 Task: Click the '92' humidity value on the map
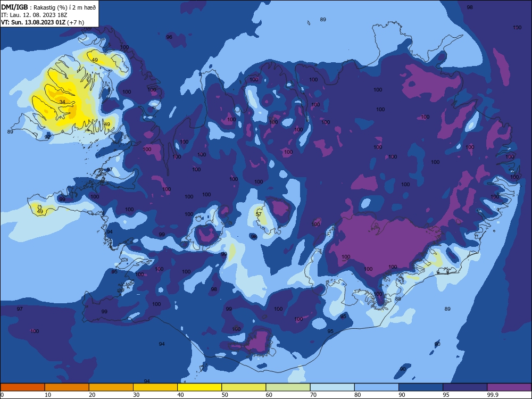pos(47,137)
